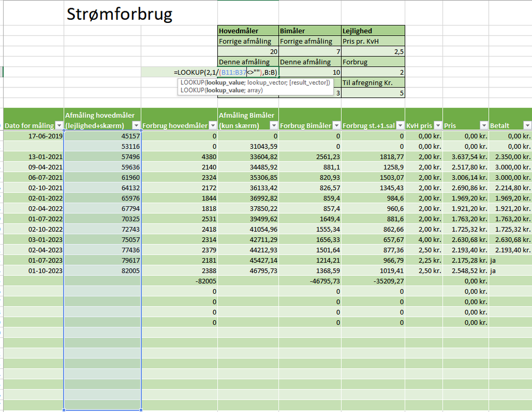Select date cell 17-06-2019
532x412 pixels.
point(34,136)
